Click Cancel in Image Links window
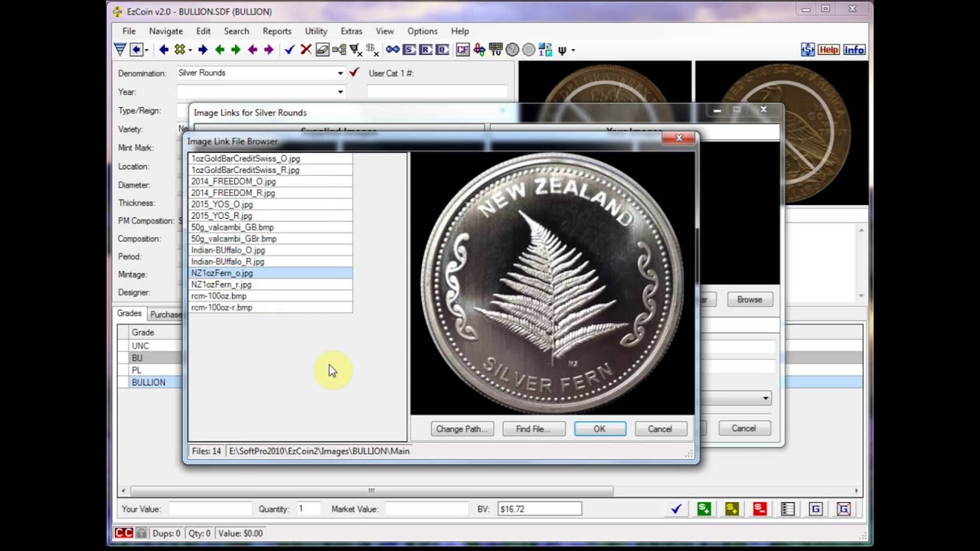980x551 pixels. [x=743, y=429]
